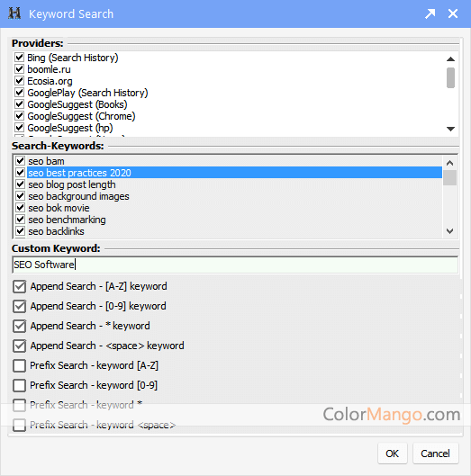Uncheck the Bing (Search History) provider

click(20, 58)
